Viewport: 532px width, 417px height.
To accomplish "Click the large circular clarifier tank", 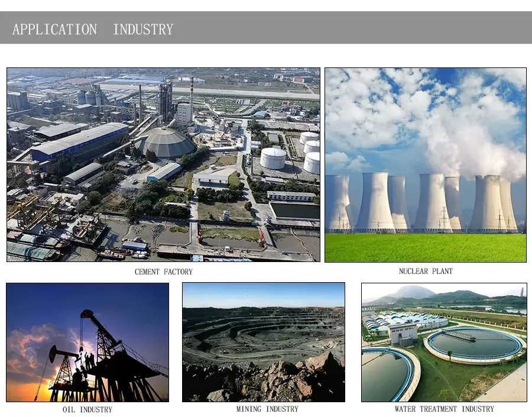I will coord(473,344).
